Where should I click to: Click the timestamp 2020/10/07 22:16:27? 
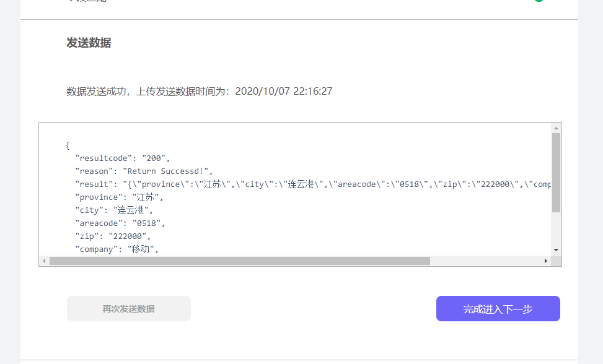(x=284, y=92)
